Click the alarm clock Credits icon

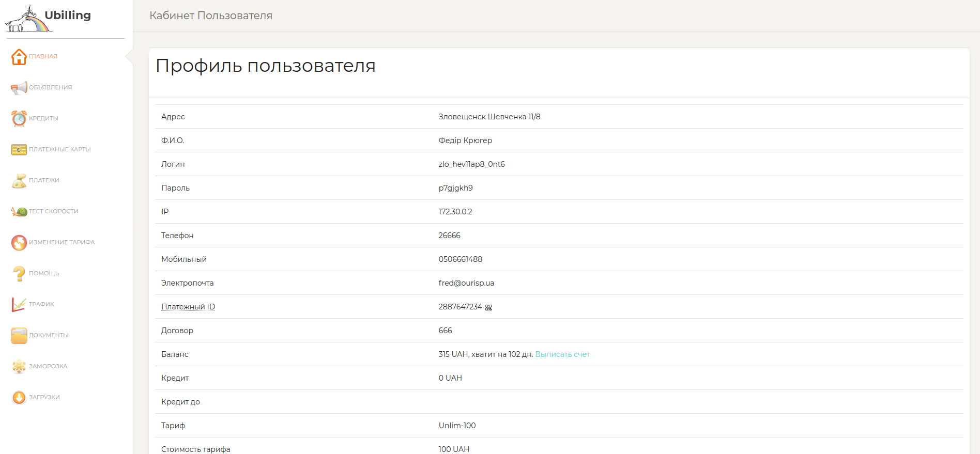[x=19, y=119]
